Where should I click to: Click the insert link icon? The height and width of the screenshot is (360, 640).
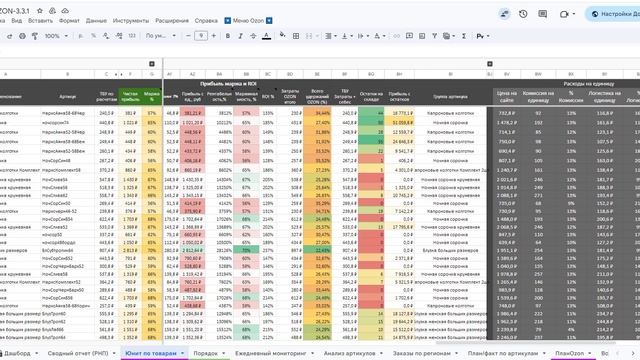(x=396, y=36)
